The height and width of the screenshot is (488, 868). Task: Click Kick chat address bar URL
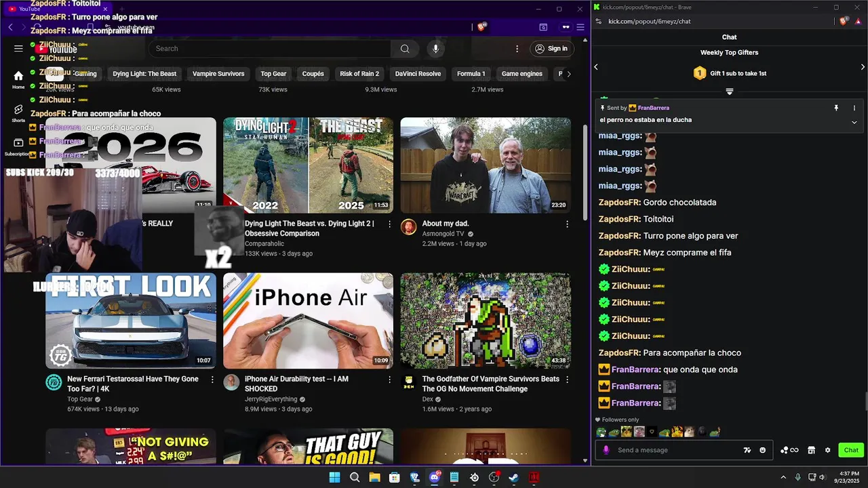[649, 21]
